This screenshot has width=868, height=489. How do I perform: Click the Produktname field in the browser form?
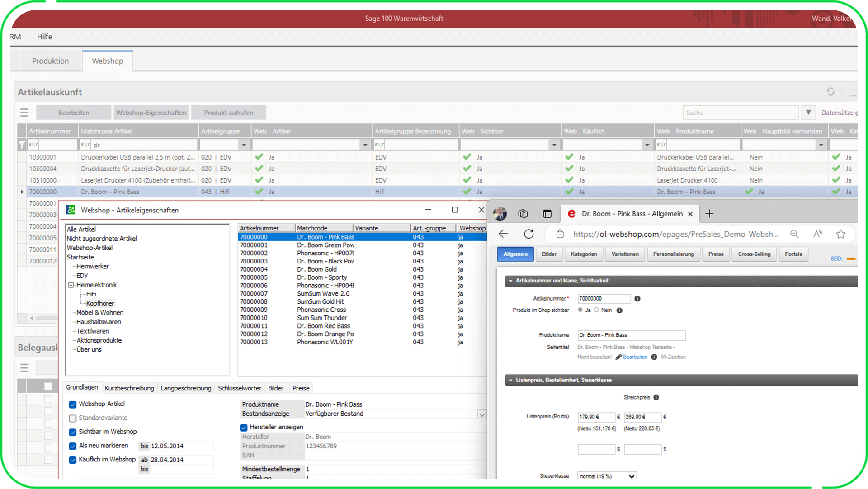tap(632, 335)
